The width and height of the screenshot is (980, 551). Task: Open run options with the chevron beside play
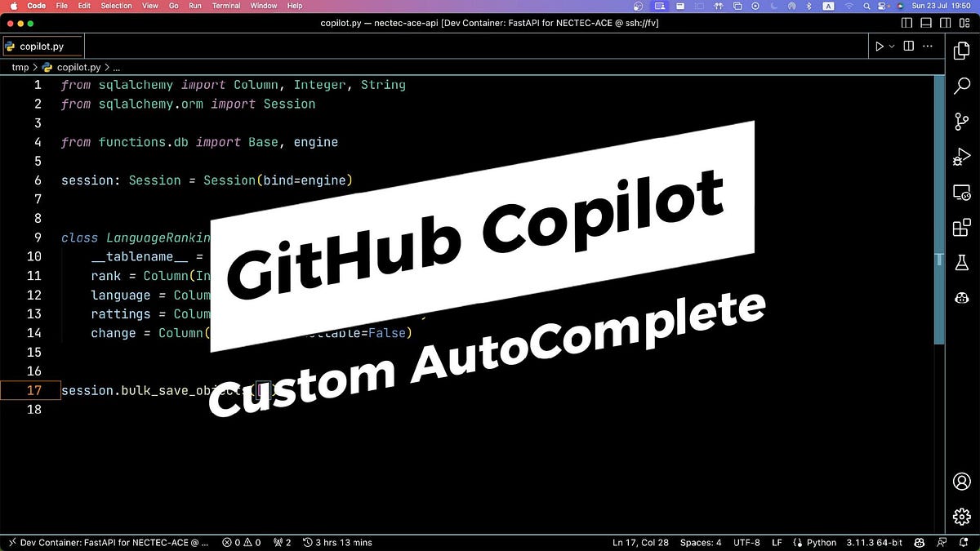click(890, 46)
